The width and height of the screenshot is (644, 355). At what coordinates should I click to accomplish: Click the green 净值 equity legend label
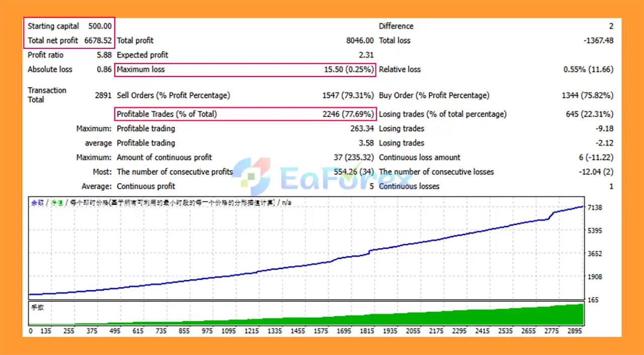pos(56,203)
